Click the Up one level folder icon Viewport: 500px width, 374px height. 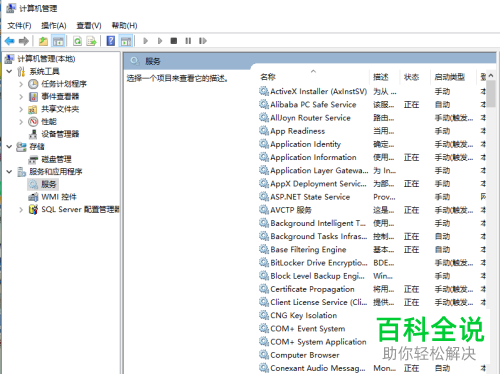[43, 41]
